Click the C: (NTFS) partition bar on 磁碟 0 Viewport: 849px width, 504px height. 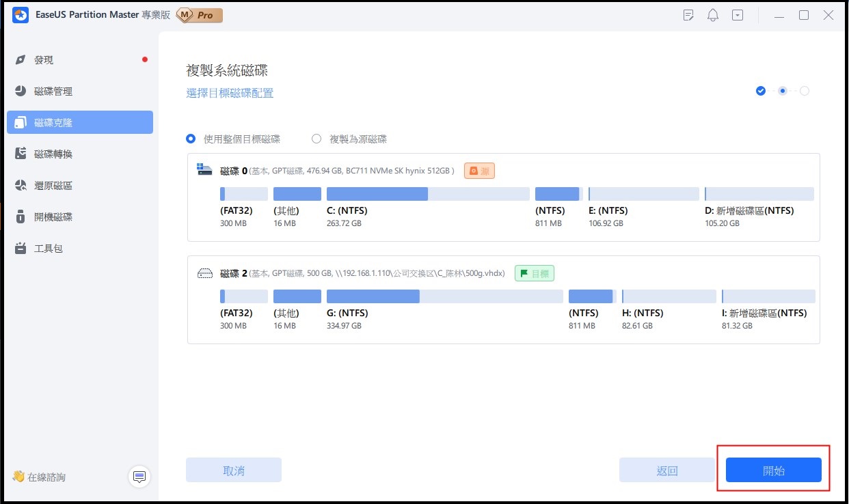[428, 194]
